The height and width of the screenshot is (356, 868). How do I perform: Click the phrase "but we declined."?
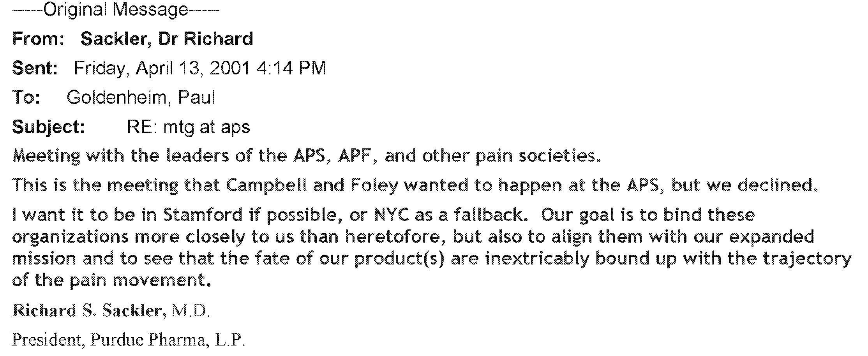pyautogui.click(x=744, y=185)
